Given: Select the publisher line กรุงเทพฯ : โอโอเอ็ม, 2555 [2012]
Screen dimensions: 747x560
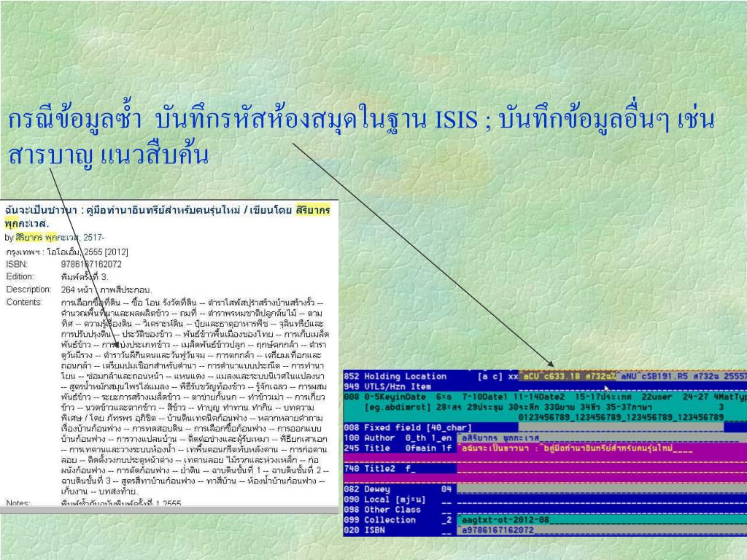Looking at the screenshot, I should pyautogui.click(x=66, y=252).
